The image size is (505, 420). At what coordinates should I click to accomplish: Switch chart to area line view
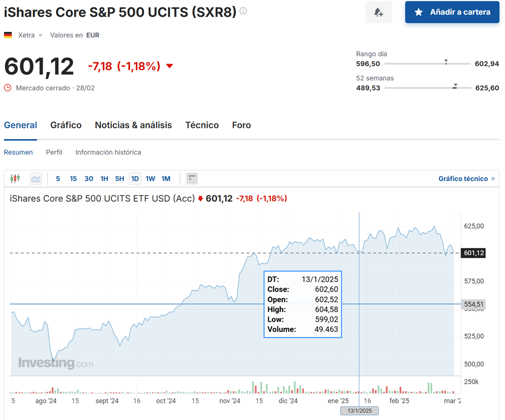point(36,178)
